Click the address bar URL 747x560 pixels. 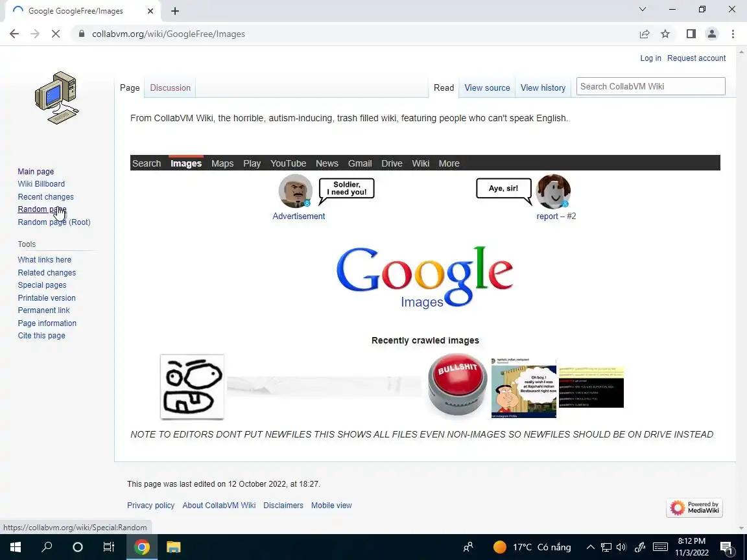click(x=169, y=34)
